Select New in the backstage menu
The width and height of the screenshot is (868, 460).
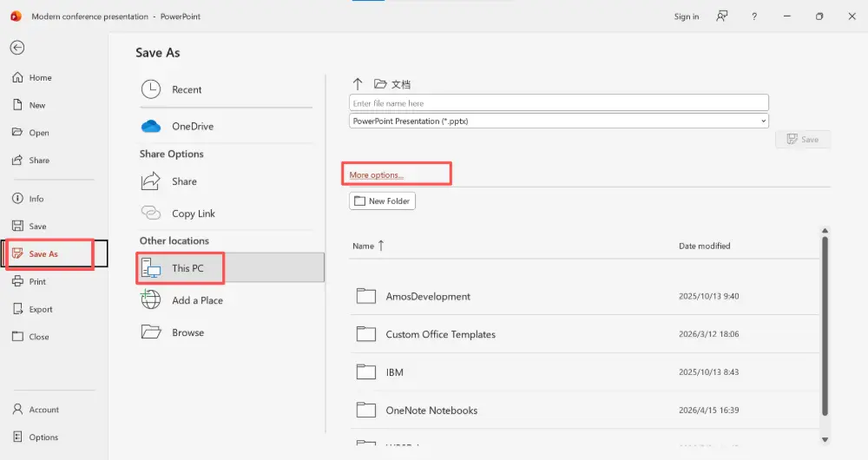point(29,105)
